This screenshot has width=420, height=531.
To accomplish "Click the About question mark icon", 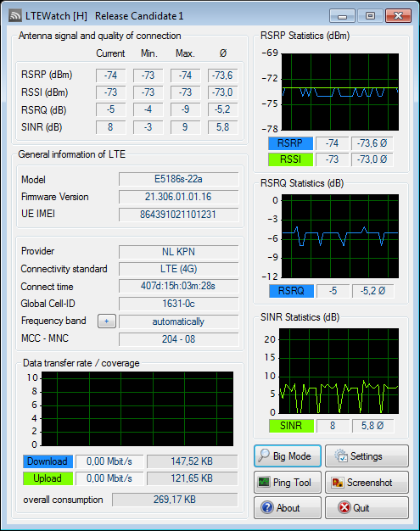I will click(267, 507).
